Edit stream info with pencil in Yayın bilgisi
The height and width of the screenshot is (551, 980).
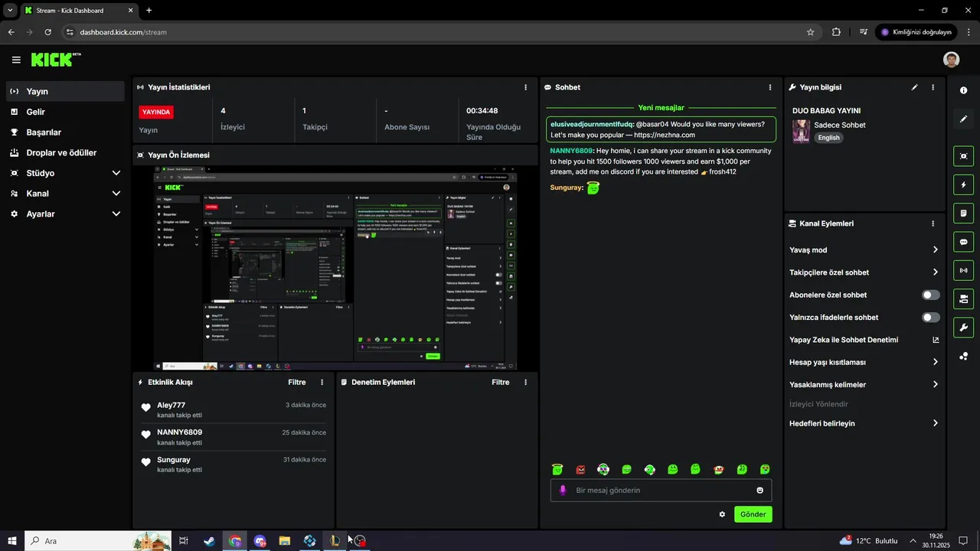tap(914, 87)
